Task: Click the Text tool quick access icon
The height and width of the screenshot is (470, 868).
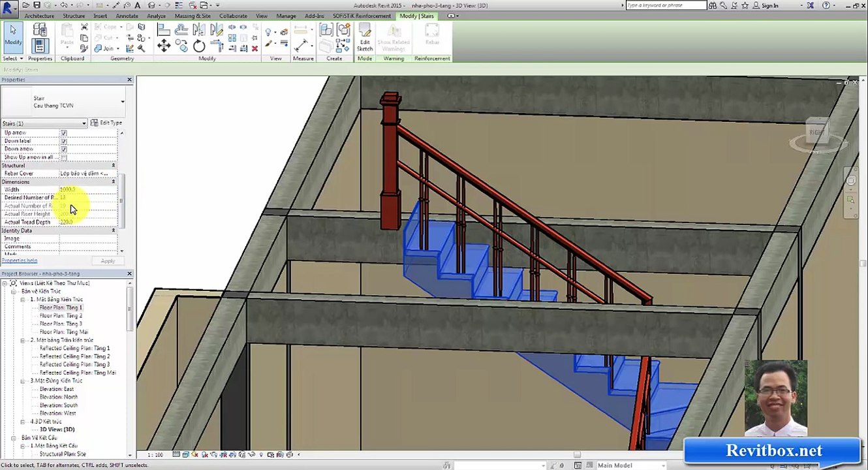Action: point(138,5)
